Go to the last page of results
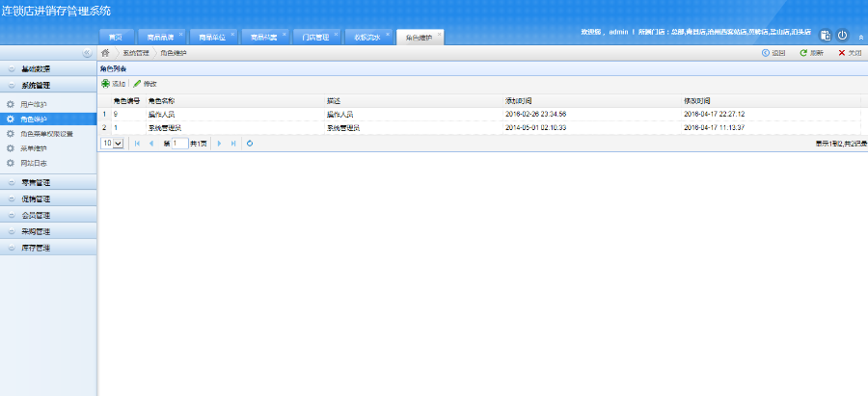Image resolution: width=868 pixels, height=396 pixels. (233, 143)
